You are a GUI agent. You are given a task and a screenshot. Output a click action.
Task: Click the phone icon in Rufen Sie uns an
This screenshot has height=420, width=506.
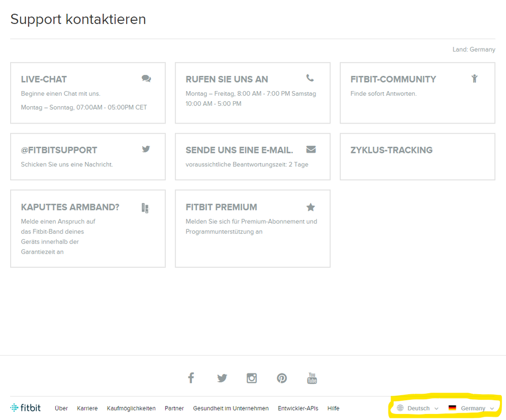[x=310, y=78]
